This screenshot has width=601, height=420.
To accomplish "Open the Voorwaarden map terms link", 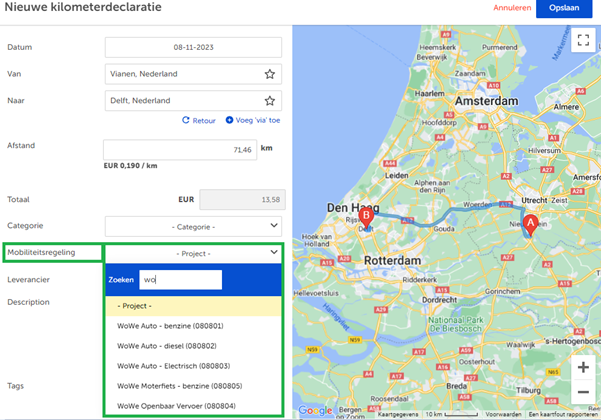I will pyautogui.click(x=503, y=414).
